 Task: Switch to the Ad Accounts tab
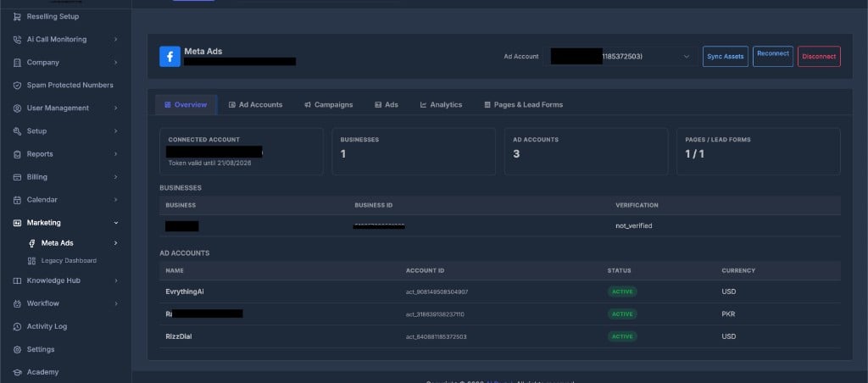coord(255,104)
